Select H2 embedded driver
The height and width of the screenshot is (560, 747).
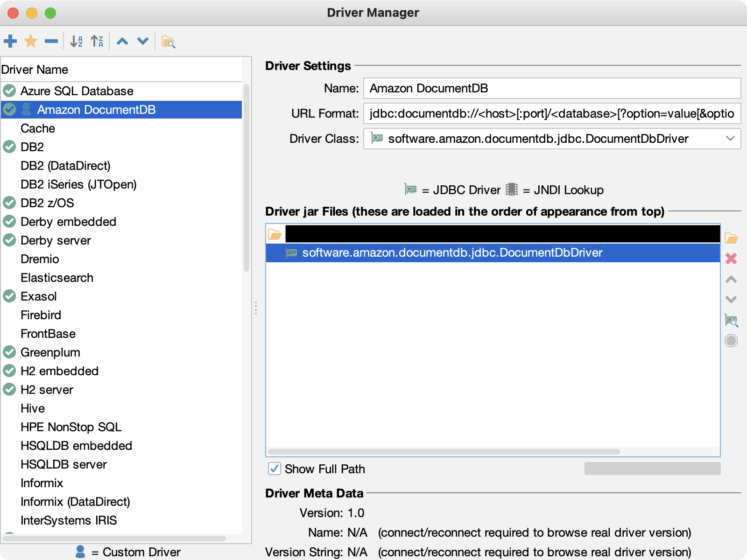click(121, 371)
